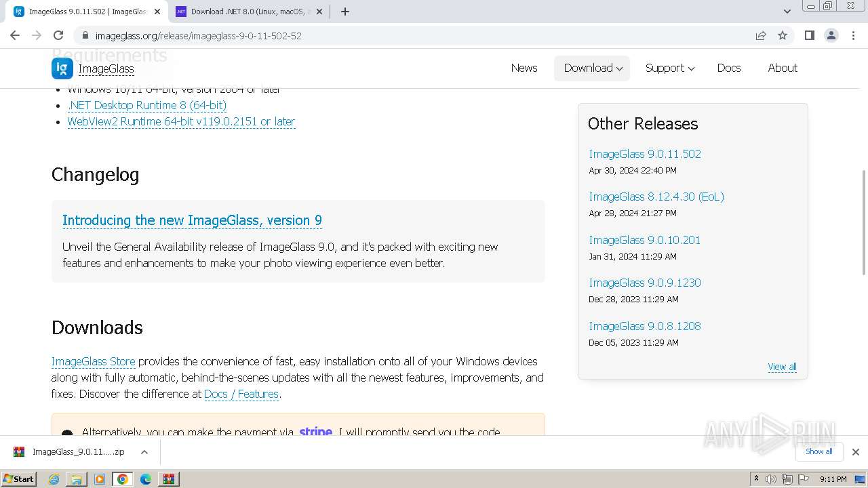The width and height of the screenshot is (868, 488).
Task: Open a new tab with plus button
Action: coord(345,12)
